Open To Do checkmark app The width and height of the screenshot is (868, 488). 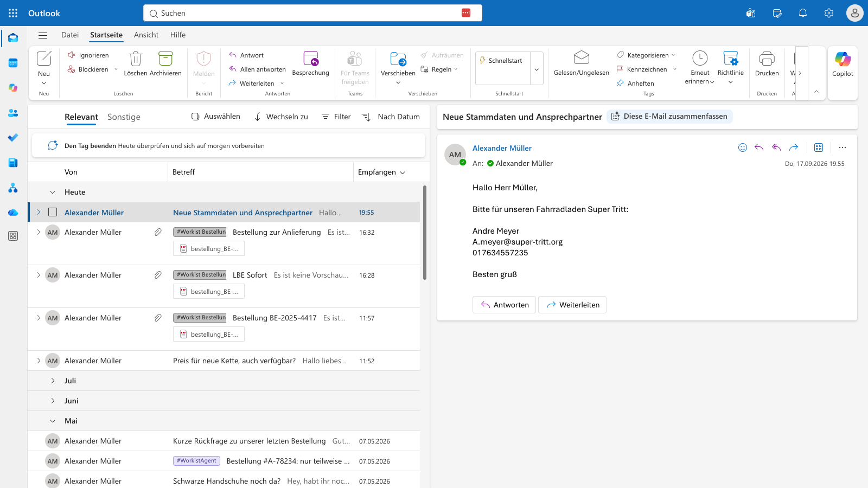coord(13,138)
